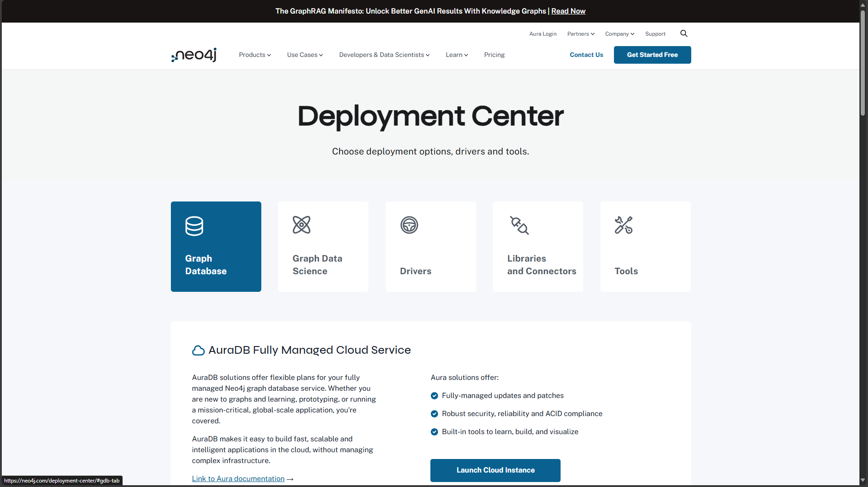Click the Libraries and Connectors plug icon
The height and width of the screenshot is (487, 868).
[x=519, y=225]
